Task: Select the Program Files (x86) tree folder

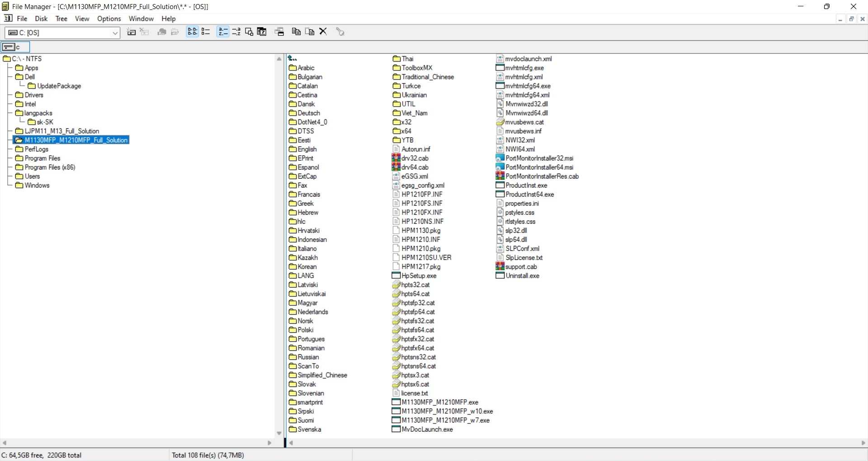Action: pos(50,167)
